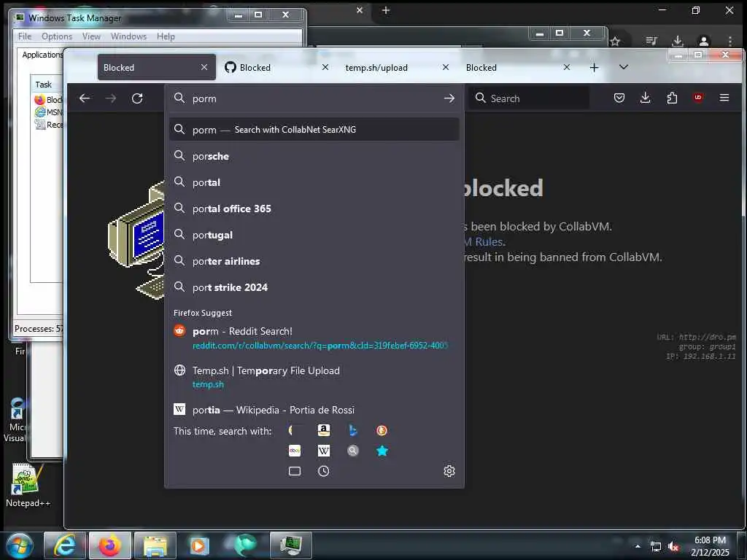This screenshot has width=747, height=560.
Task: Pick the 'portugal' search suggestion
Action: (314, 235)
